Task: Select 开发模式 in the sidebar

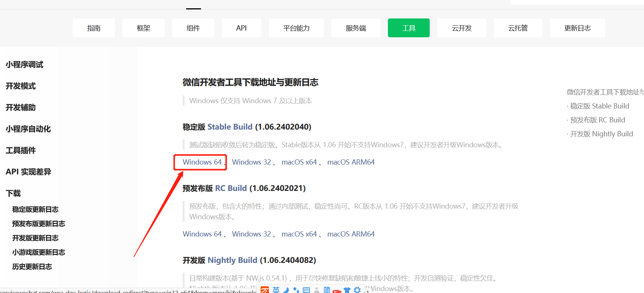Action: click(x=21, y=86)
